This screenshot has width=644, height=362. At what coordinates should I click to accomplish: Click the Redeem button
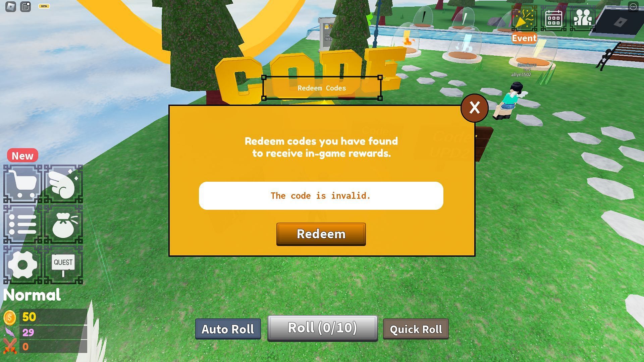(321, 234)
